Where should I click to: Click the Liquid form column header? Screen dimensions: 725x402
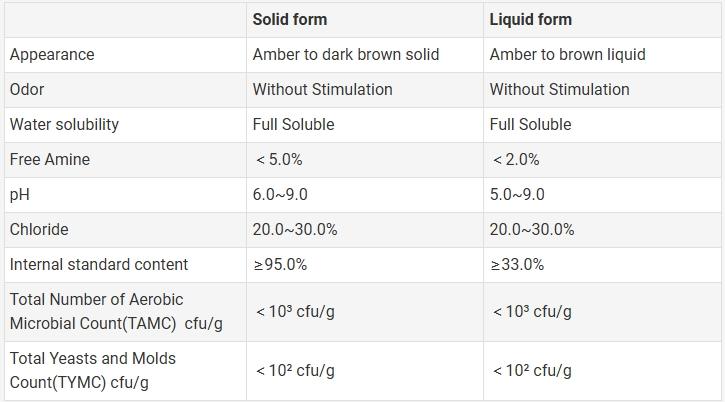pos(531,19)
